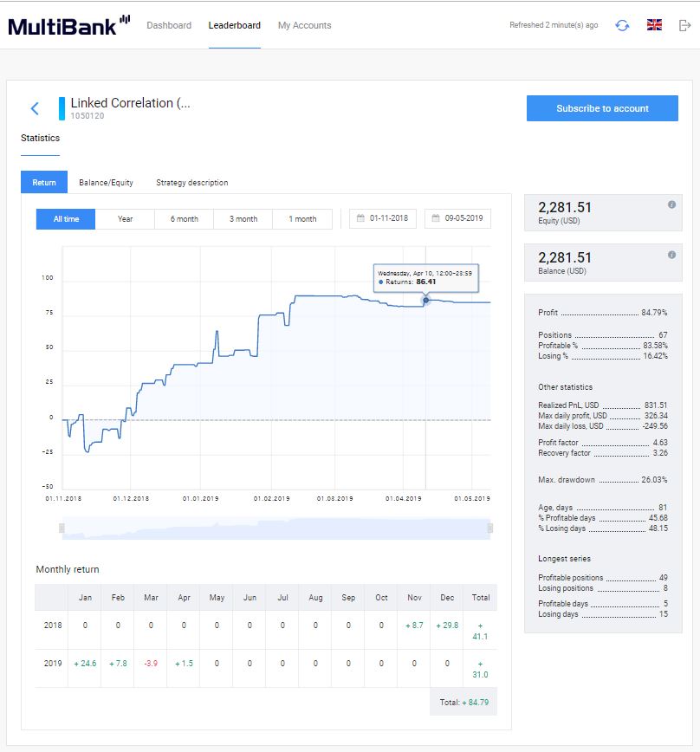Select the 6 month range option
This screenshot has height=752, width=700.
(185, 219)
